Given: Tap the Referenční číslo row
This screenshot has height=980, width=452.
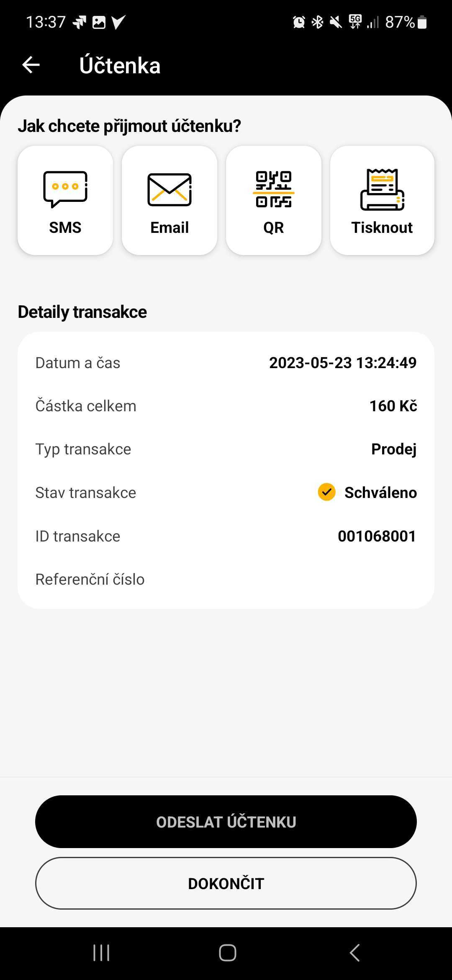Looking at the screenshot, I should tap(226, 579).
